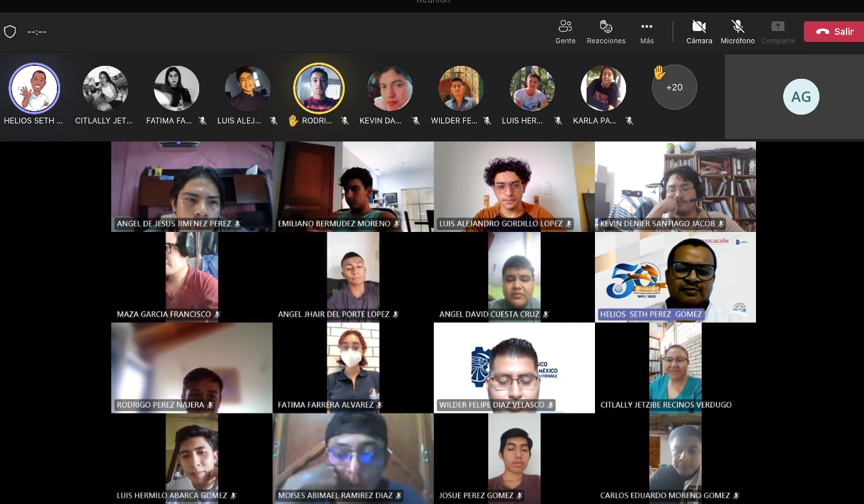Click the Comparte share screen icon
Screen dimensions: 864x504
[x=778, y=26]
